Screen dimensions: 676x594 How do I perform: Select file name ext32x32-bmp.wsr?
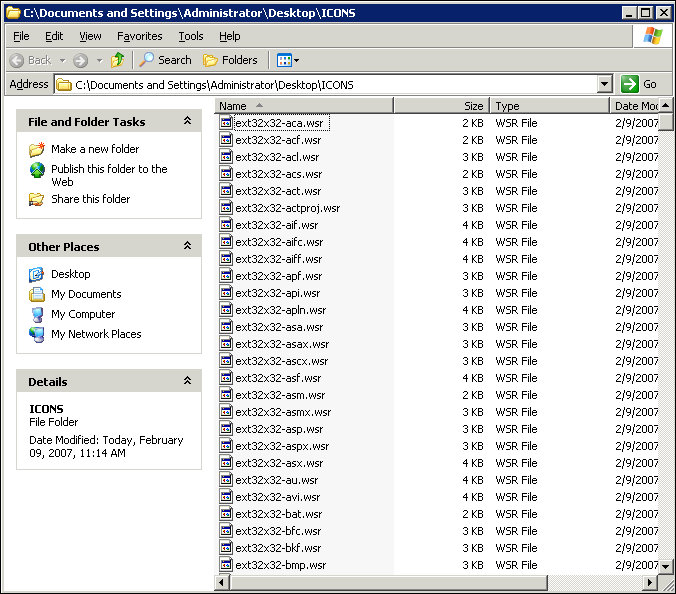point(281,565)
